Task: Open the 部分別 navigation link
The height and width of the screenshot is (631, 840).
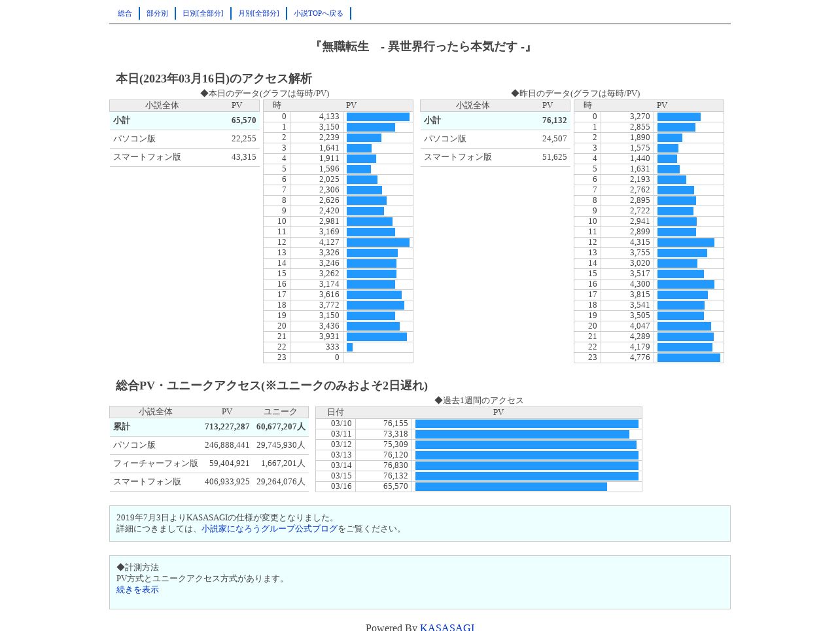Action: tap(157, 13)
